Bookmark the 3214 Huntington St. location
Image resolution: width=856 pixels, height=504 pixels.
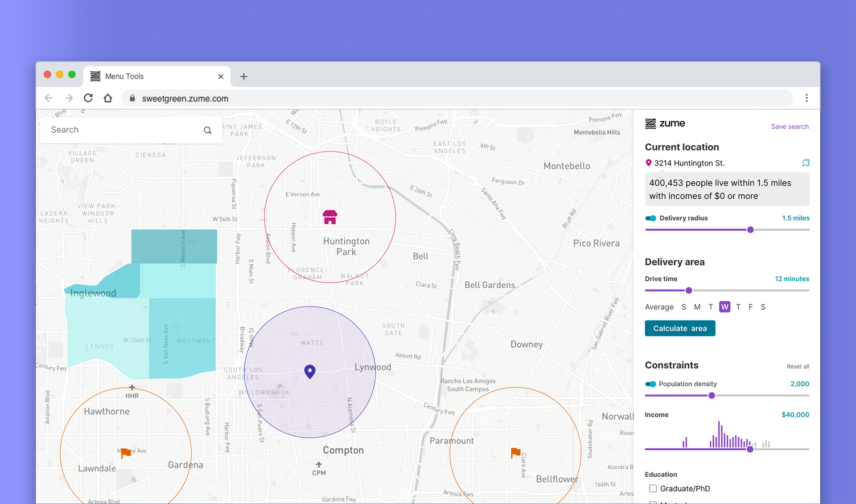pyautogui.click(x=806, y=163)
